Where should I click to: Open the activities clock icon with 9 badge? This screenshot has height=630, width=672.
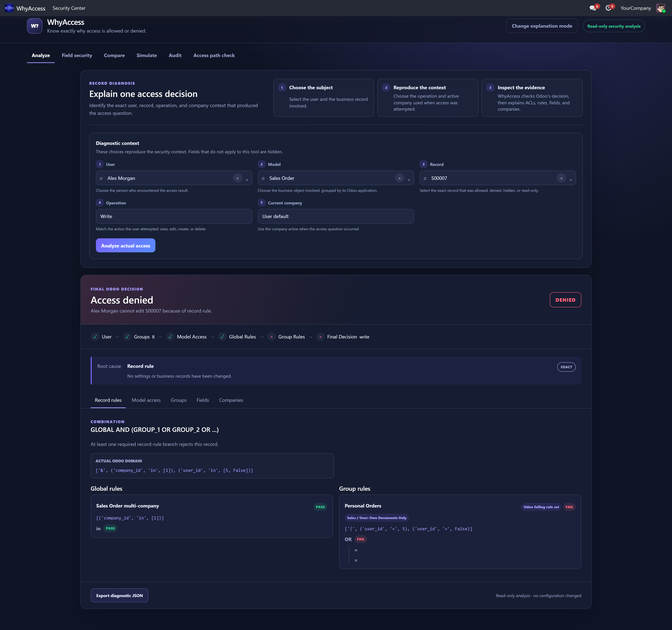tap(609, 8)
